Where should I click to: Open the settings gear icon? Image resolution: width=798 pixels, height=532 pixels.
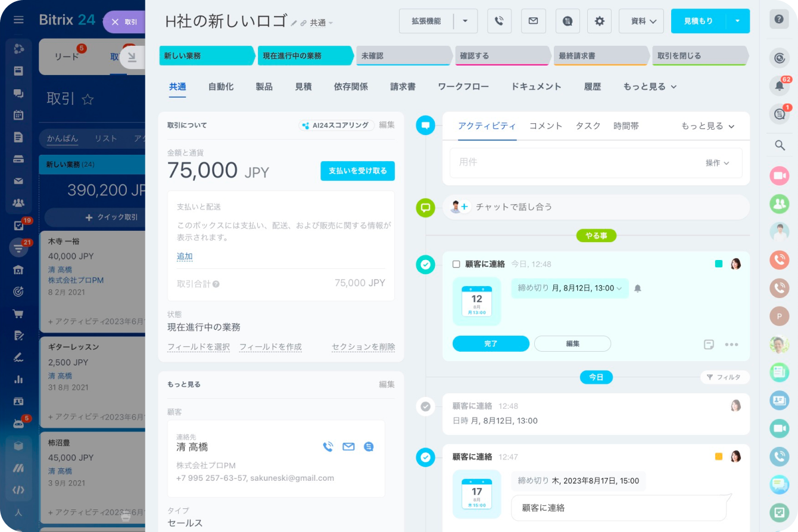[x=599, y=21]
